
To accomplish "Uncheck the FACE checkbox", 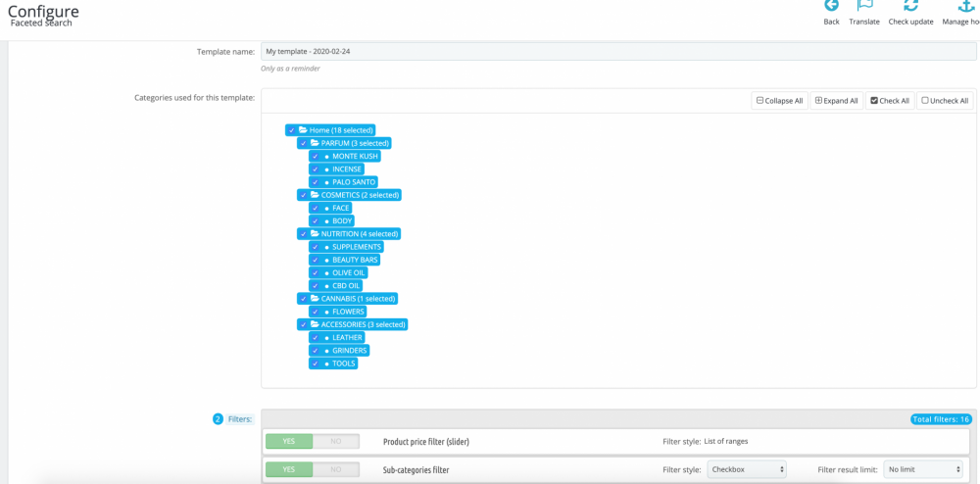I will [315, 208].
